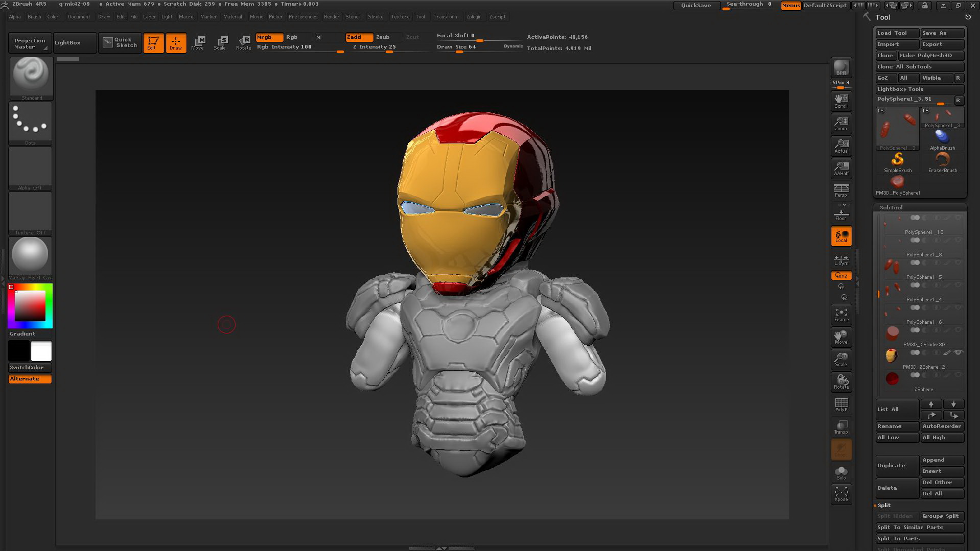
Task: Toggle Persp perspective view
Action: (841, 190)
